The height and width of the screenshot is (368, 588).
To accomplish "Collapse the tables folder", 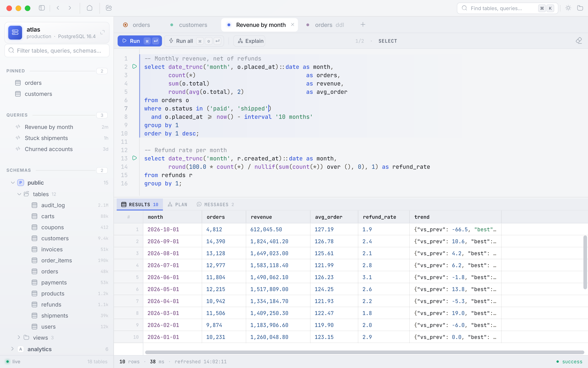I will coord(19,194).
